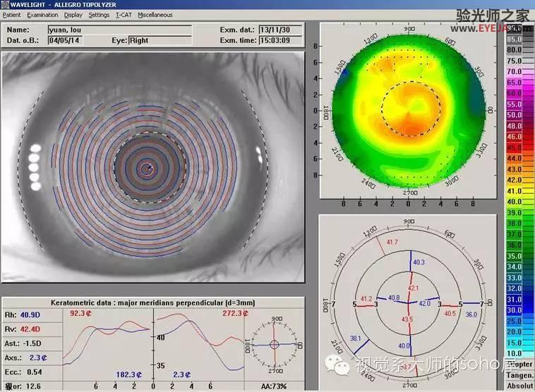Click the exam date field 13/11/30
The width and height of the screenshot is (535, 392).
click(x=281, y=30)
